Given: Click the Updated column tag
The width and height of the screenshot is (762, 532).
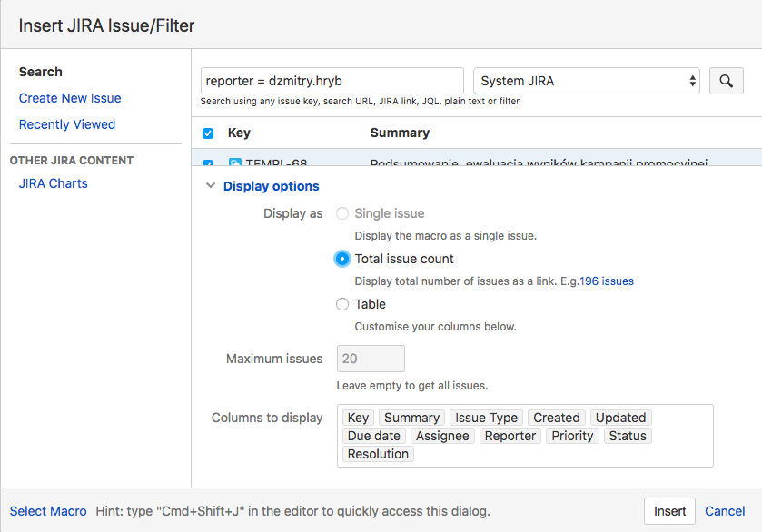Looking at the screenshot, I should 620,418.
